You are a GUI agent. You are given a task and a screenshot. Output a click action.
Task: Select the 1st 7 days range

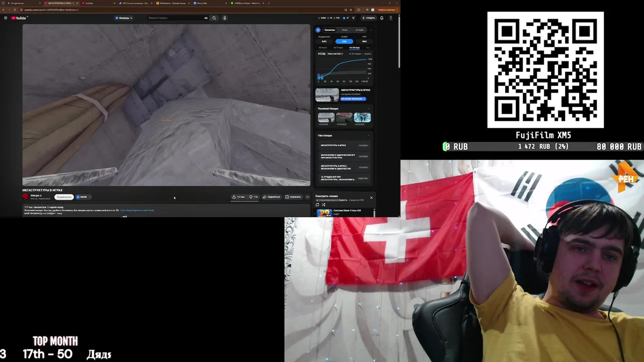tap(338, 48)
